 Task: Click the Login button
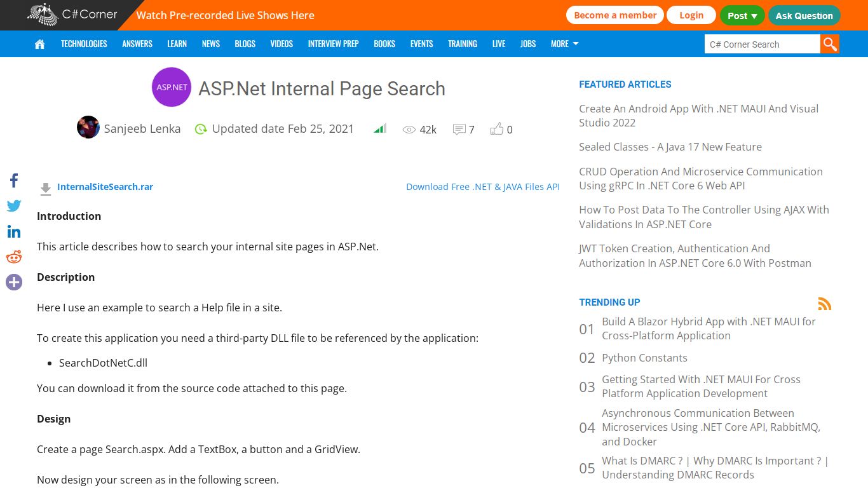click(691, 15)
